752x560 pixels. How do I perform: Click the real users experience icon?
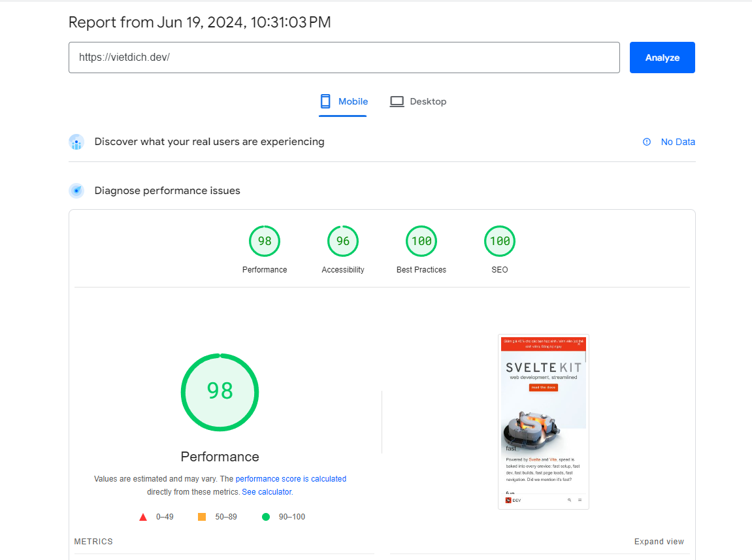76,142
